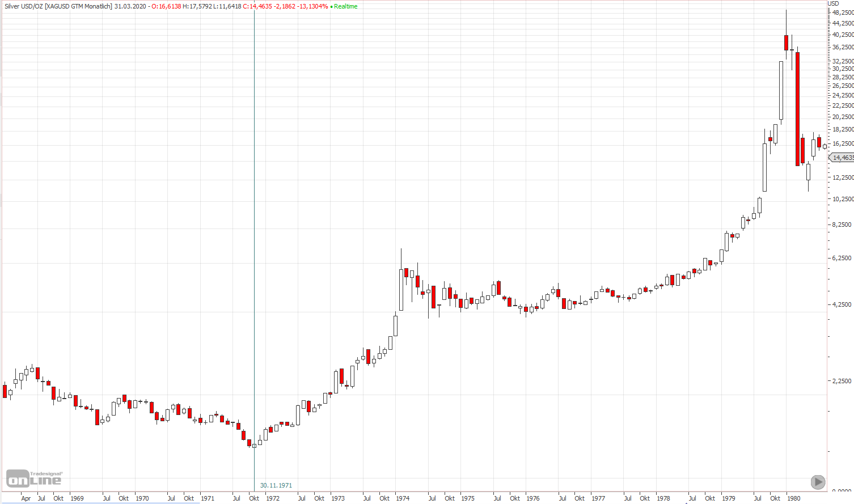Click the 48,2500 price axis label
Viewport: 854px width, 504px height.
(x=843, y=12)
